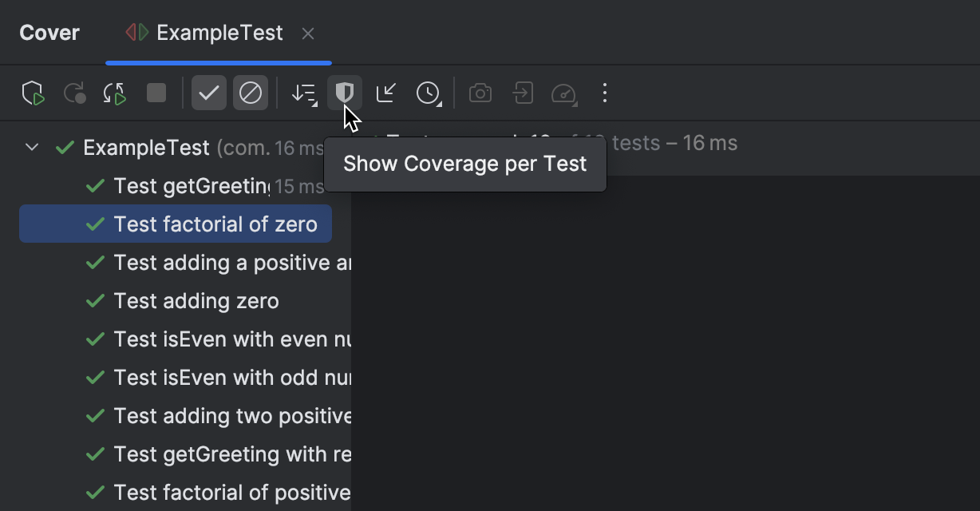980x511 pixels.
Task: Click the import test results icon
Action: point(522,93)
